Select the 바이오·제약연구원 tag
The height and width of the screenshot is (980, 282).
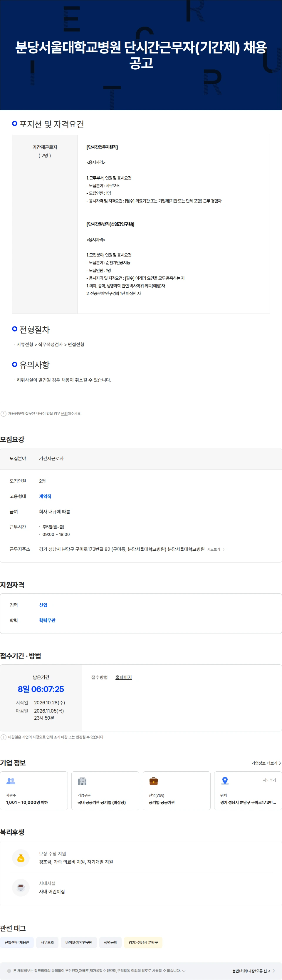point(79,942)
